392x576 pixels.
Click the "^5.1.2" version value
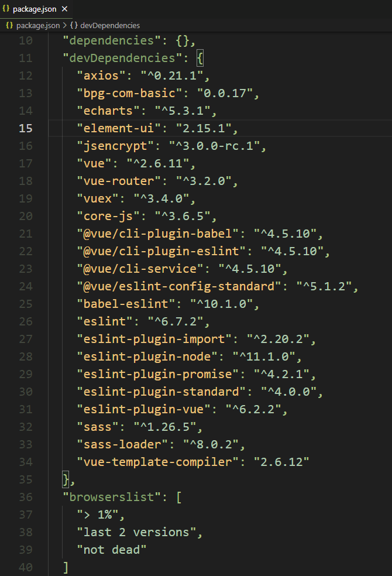(324, 286)
